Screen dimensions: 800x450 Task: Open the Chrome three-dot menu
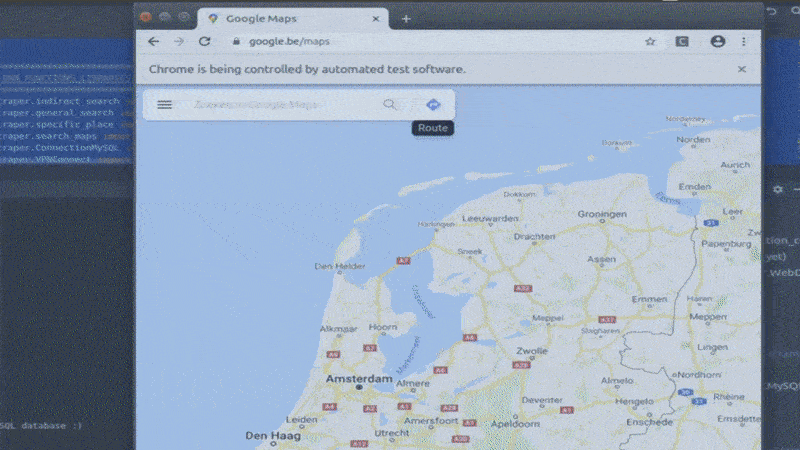pos(743,41)
